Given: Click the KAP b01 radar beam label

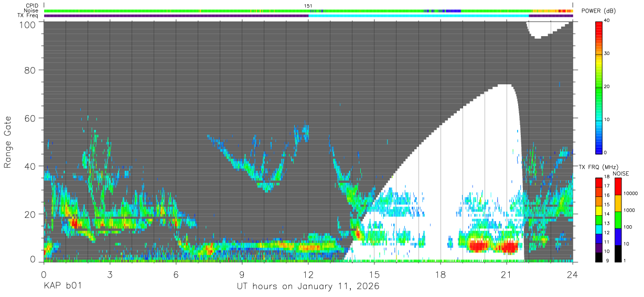Looking at the screenshot, I should [x=62, y=287].
